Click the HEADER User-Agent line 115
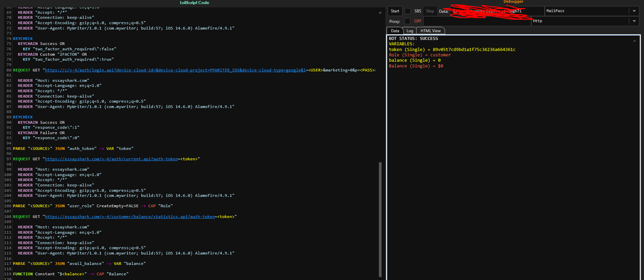 [126, 253]
